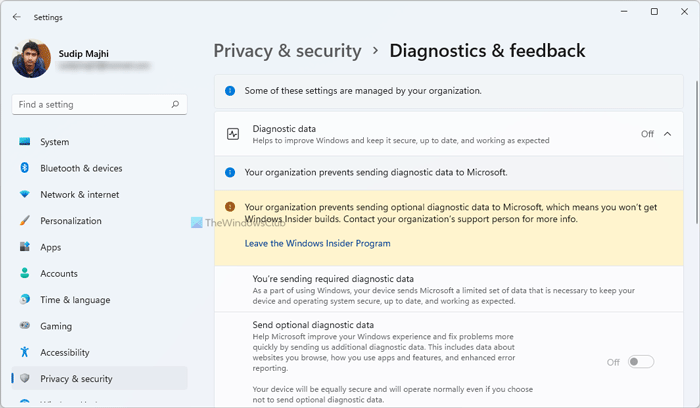Click the search magnifier icon
Screen dimensions: 700x408
pos(175,104)
